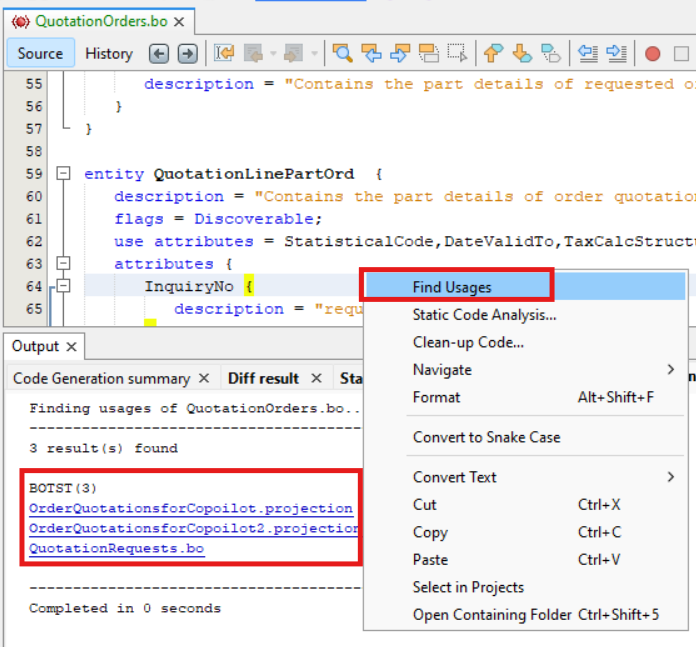
Task: Click the Forward navigation arrow icon
Action: pos(187,54)
